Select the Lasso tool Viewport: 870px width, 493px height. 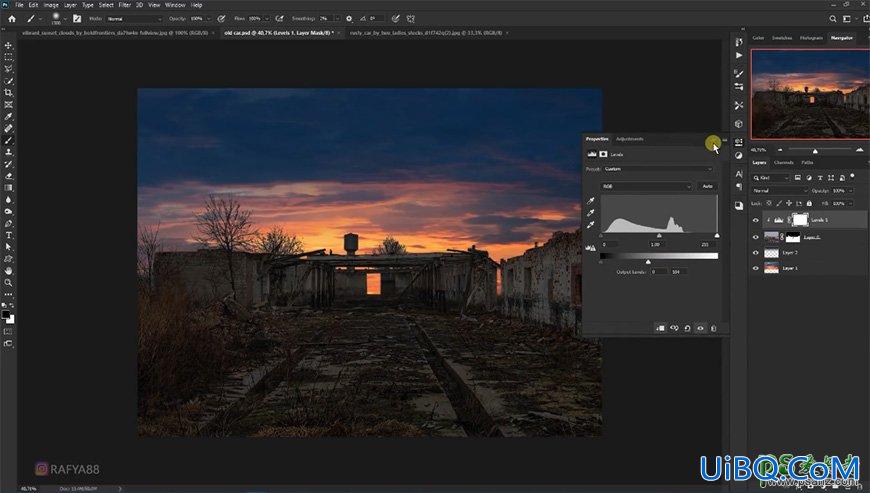(8, 69)
